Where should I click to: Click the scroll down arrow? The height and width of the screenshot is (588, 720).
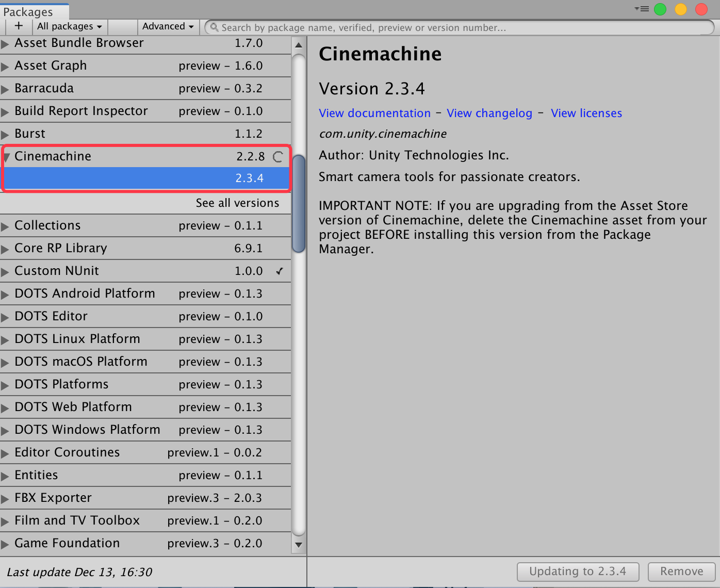[299, 545]
